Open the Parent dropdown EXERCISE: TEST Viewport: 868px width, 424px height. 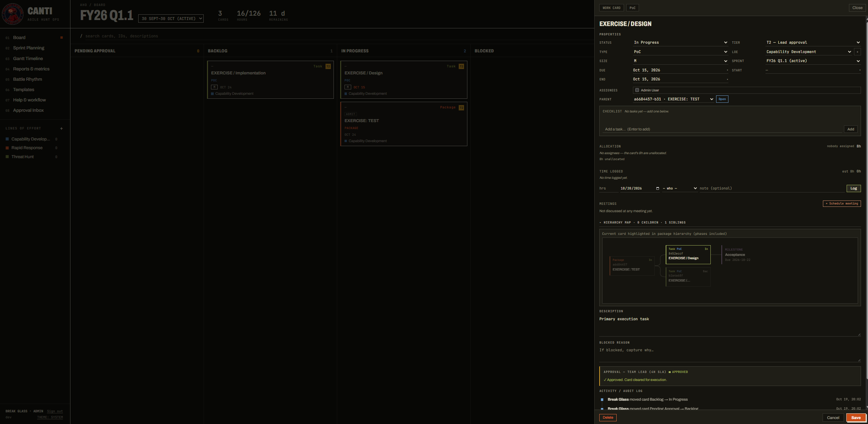tap(673, 99)
